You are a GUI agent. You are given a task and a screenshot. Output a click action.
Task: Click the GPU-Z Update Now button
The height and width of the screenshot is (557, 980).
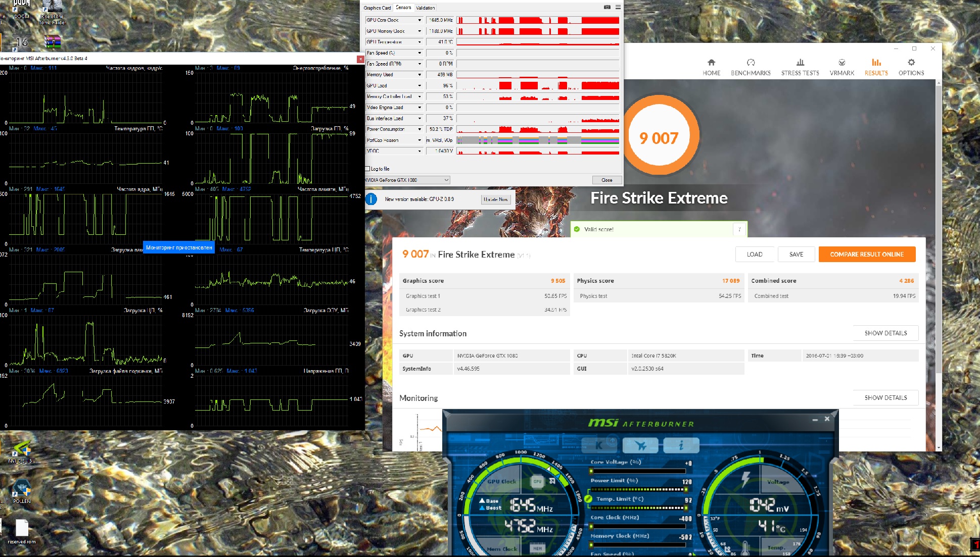click(495, 199)
